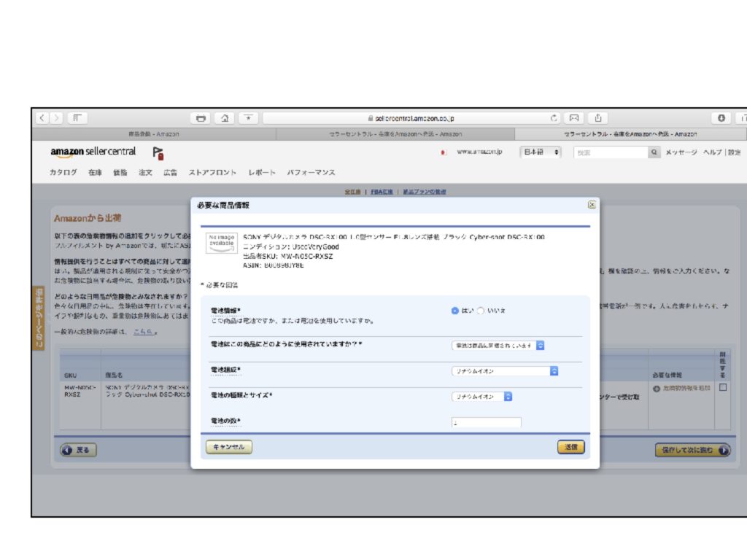Click the 電池の数 input field
This screenshot has height=560, width=747.
click(x=486, y=422)
